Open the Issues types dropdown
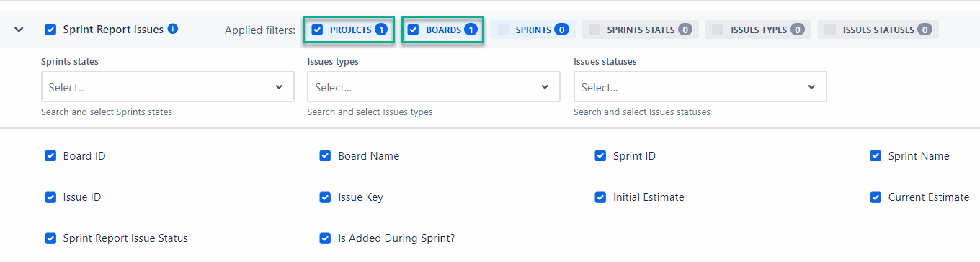Image resolution: width=980 pixels, height=262 pixels. 434,86
